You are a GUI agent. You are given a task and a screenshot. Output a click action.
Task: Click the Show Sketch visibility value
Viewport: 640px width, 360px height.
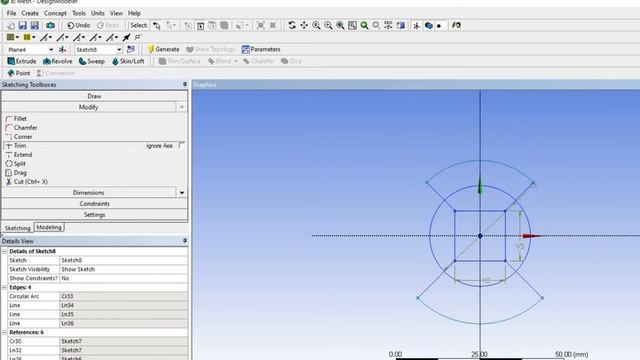(124, 269)
